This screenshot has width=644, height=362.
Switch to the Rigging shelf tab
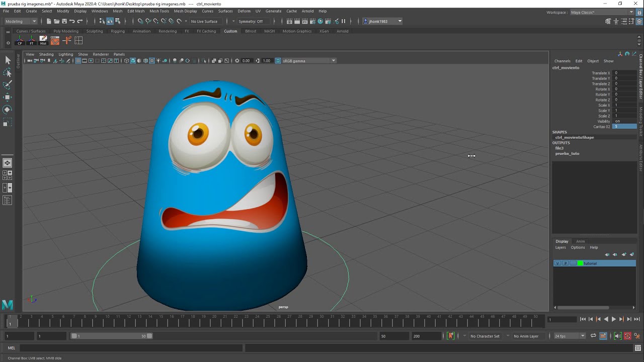pos(118,31)
